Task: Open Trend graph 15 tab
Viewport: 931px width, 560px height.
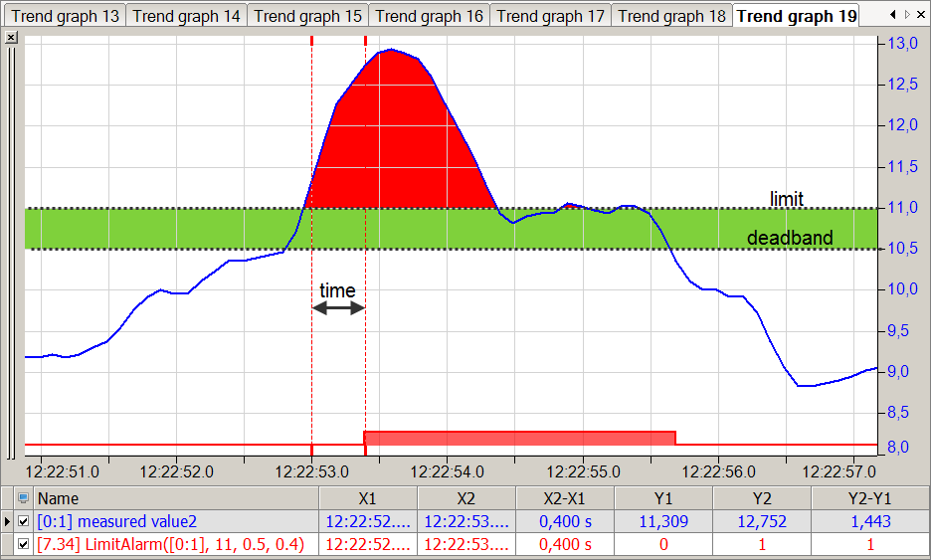Action: pos(307,16)
